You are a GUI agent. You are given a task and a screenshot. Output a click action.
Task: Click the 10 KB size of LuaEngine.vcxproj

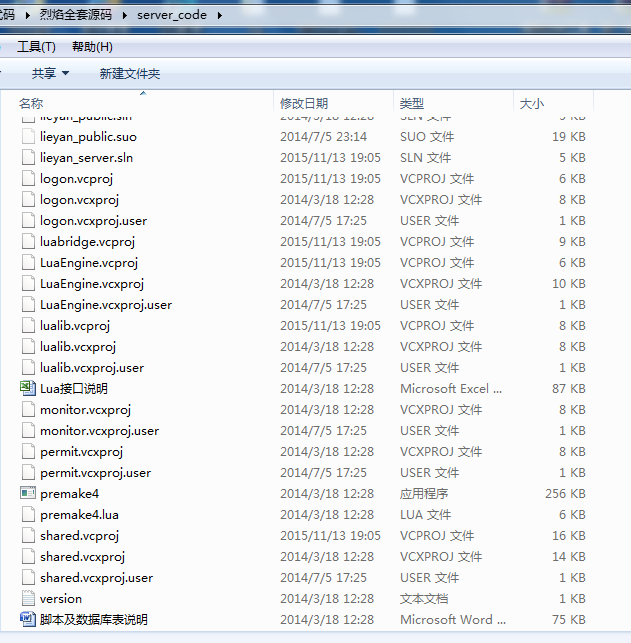569,283
